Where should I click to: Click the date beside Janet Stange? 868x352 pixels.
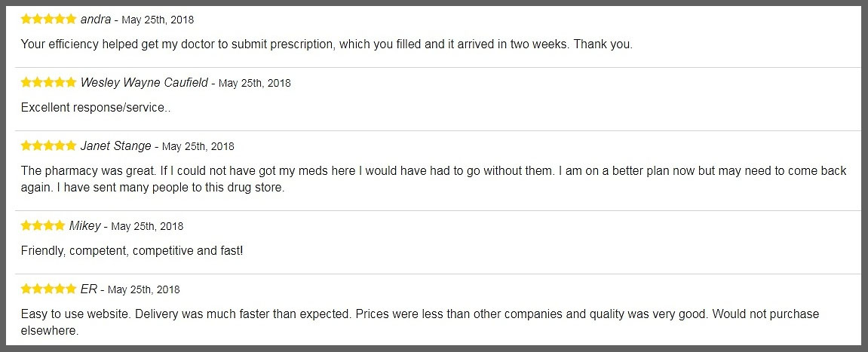click(x=198, y=146)
